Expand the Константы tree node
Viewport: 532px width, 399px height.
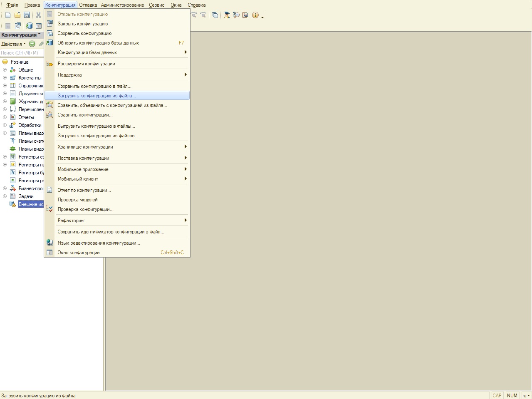click(x=5, y=78)
